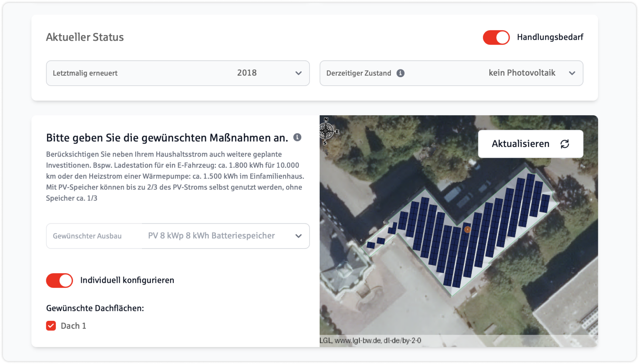Screen dimensions: 639x364
Task: Open the info tooltip beside the Maßnahmen heading
Action: pos(297,137)
